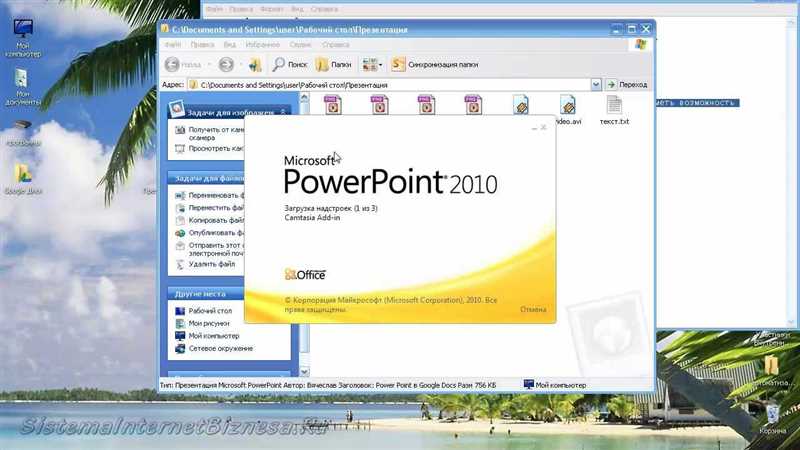Screen dimensions: 800x450
Task: Click into the Explorer address field
Action: 389,85
